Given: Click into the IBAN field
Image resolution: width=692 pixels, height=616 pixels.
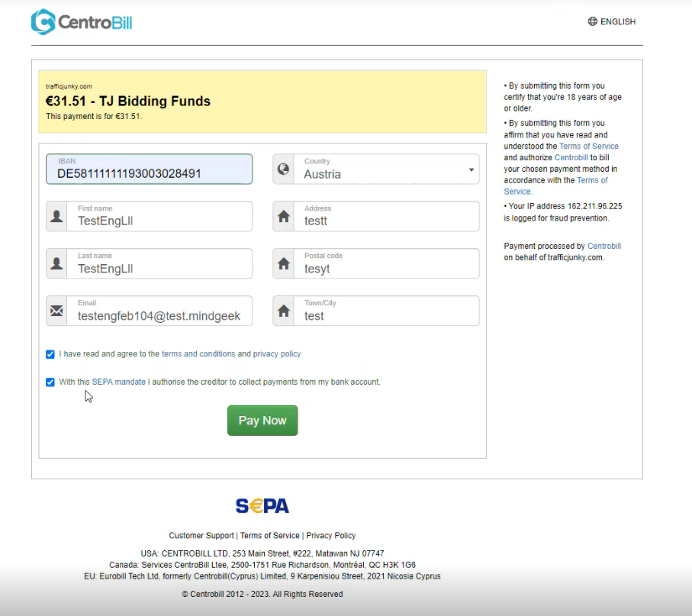Looking at the screenshot, I should [150, 169].
